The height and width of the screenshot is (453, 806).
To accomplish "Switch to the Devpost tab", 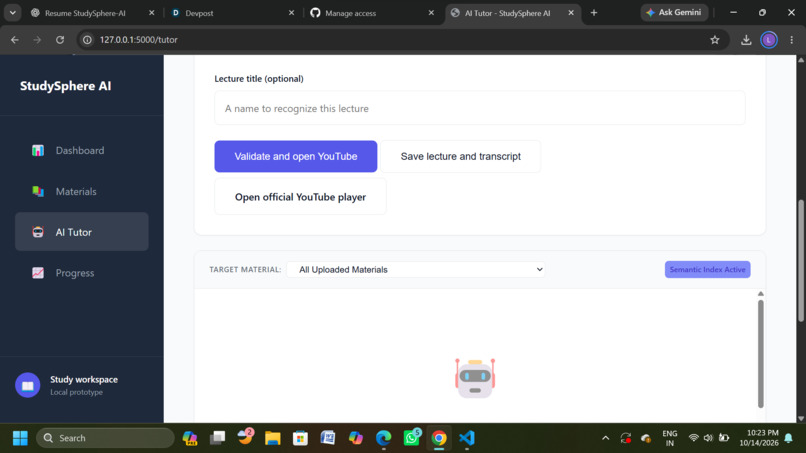I will point(199,13).
